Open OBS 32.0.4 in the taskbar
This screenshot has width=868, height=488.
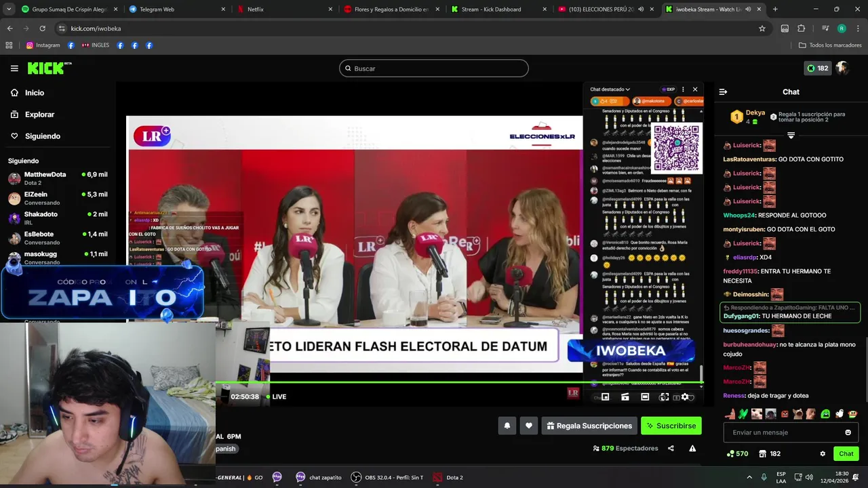[x=387, y=477]
